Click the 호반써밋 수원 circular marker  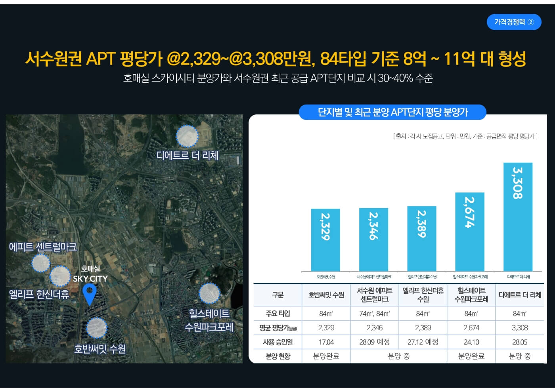96,327
